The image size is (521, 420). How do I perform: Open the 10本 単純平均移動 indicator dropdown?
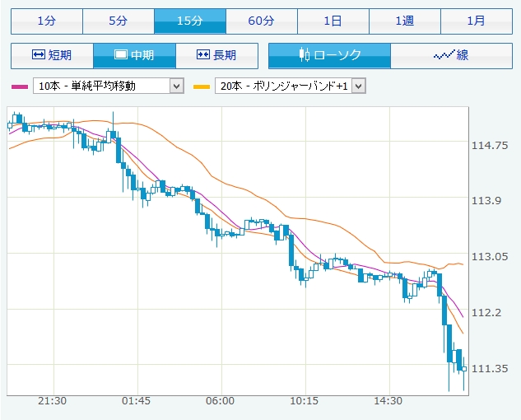coord(109,86)
